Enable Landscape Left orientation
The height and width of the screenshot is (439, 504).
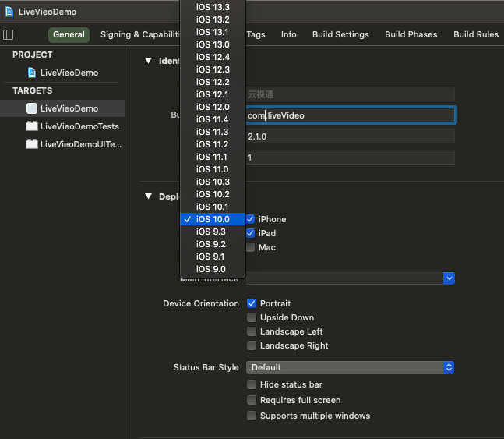tap(252, 331)
